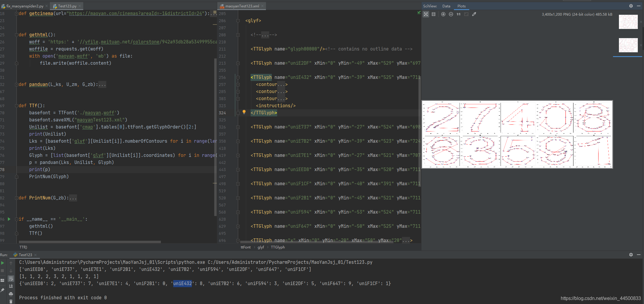Image resolution: width=644 pixels, height=304 pixels.
Task: Select second plot thumbnail with digits 27408
Action: coord(628,45)
